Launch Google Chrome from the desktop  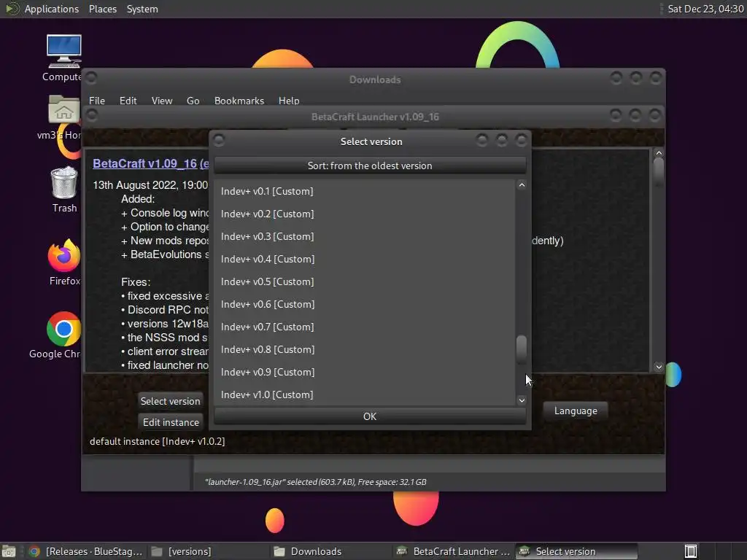point(63,335)
